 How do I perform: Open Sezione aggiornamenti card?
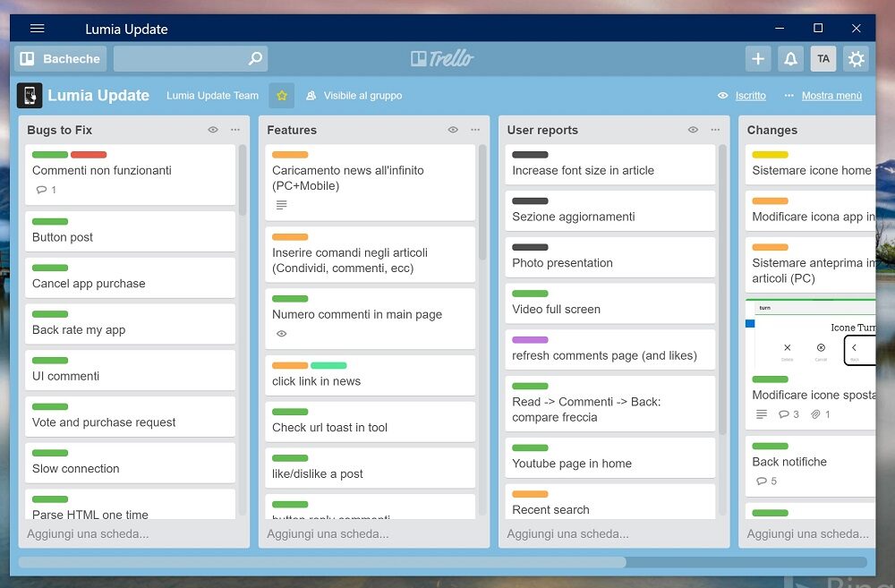(x=610, y=210)
